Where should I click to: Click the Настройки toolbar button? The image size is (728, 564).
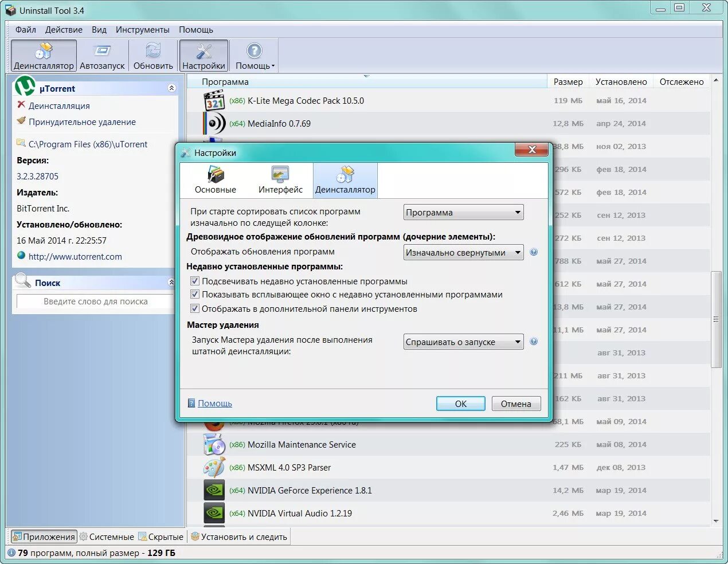click(203, 56)
